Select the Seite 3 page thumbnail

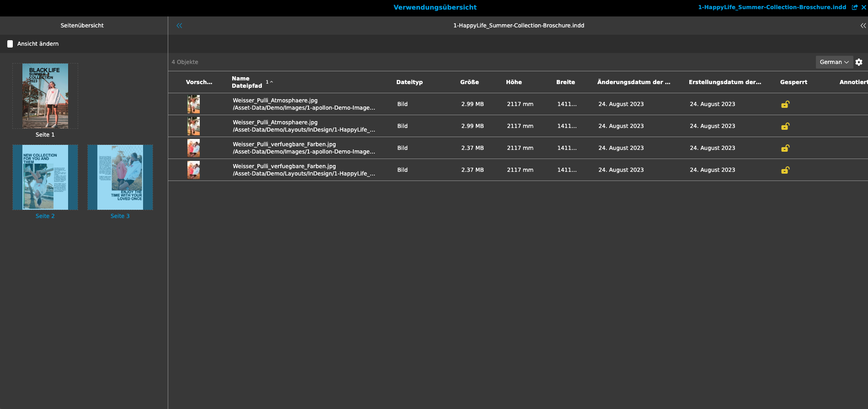pos(120,177)
